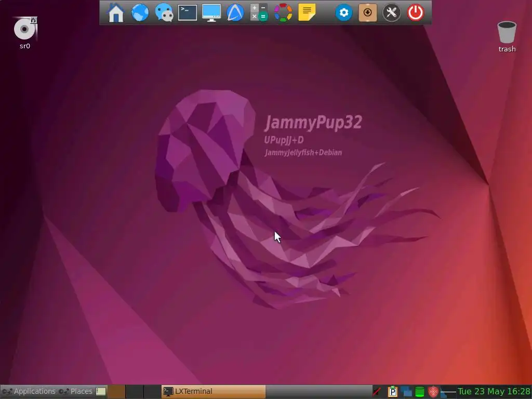Screen dimensions: 532x399
Task: Open the yellow sticky notes icon
Action: point(307,12)
